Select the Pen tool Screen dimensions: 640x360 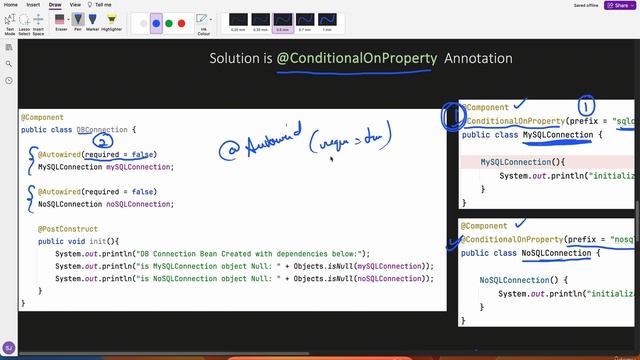pos(78,22)
